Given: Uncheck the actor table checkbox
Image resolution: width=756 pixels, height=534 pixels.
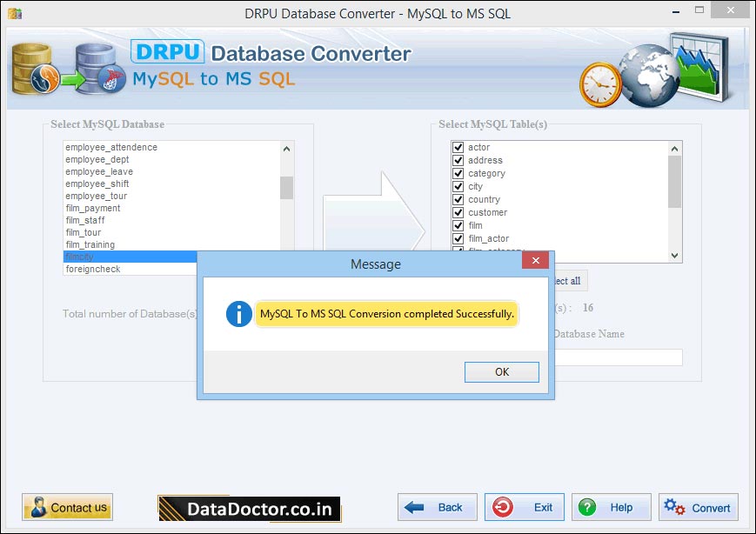Looking at the screenshot, I should 458,147.
